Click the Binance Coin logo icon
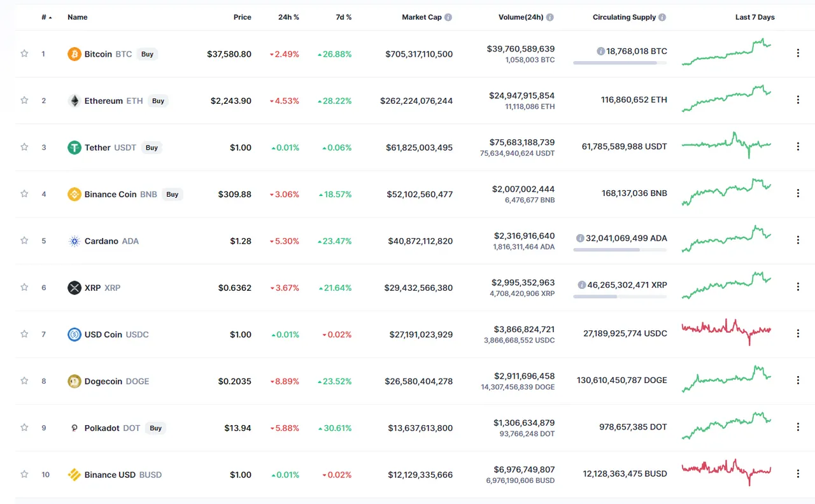The height and width of the screenshot is (504, 815). click(x=74, y=194)
